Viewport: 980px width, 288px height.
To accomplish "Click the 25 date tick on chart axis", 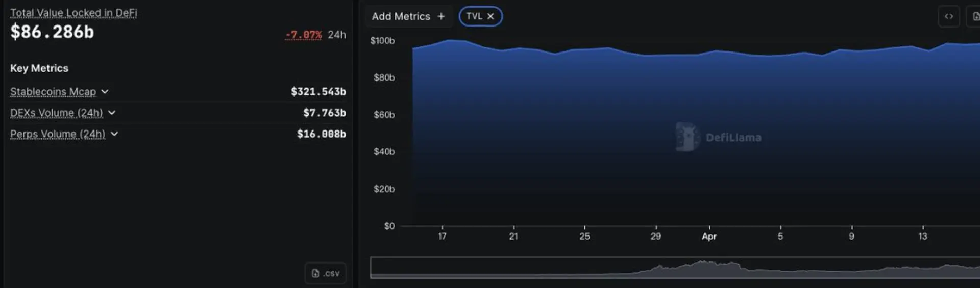I will click(x=584, y=237).
